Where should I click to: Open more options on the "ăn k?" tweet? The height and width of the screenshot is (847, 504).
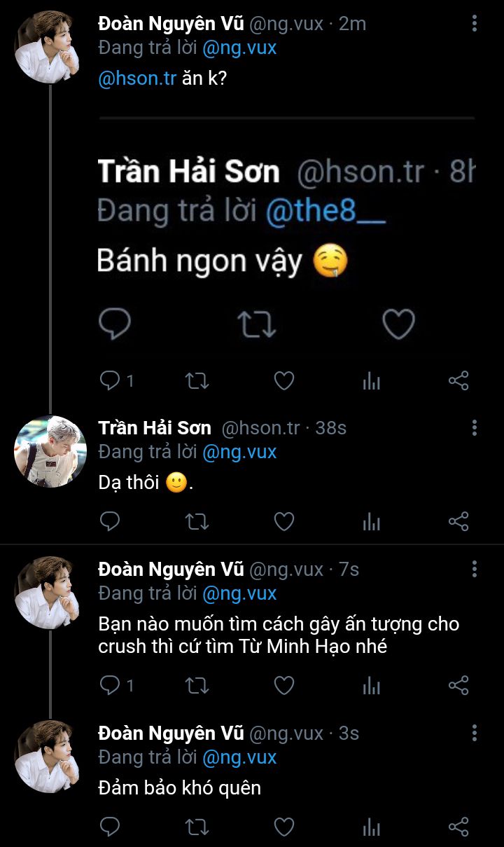475,24
